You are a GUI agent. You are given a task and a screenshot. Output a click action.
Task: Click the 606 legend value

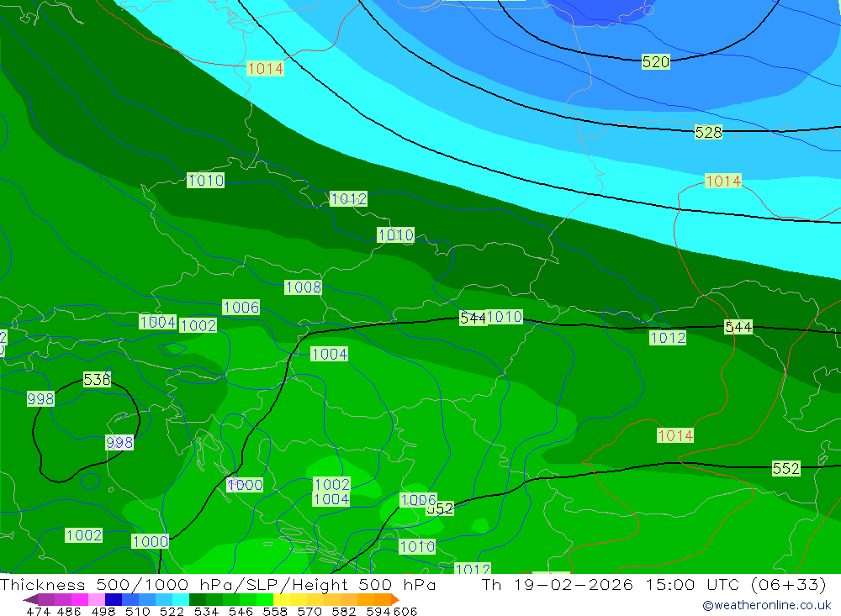[x=405, y=612]
